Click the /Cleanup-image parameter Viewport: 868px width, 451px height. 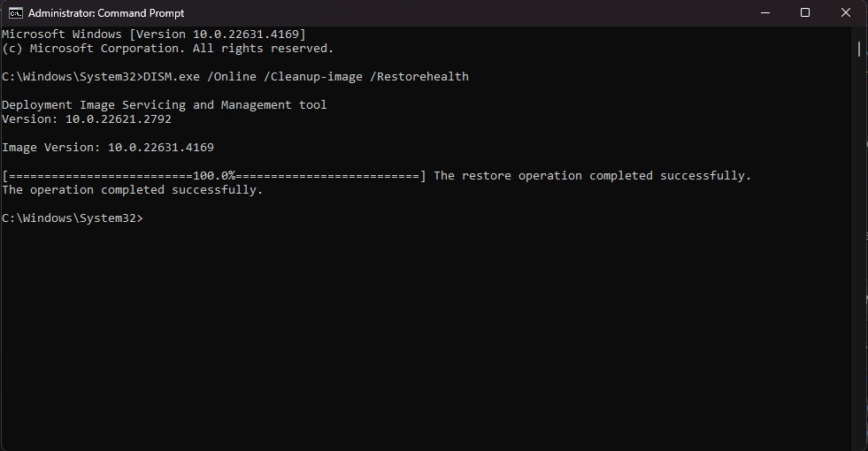coord(313,76)
